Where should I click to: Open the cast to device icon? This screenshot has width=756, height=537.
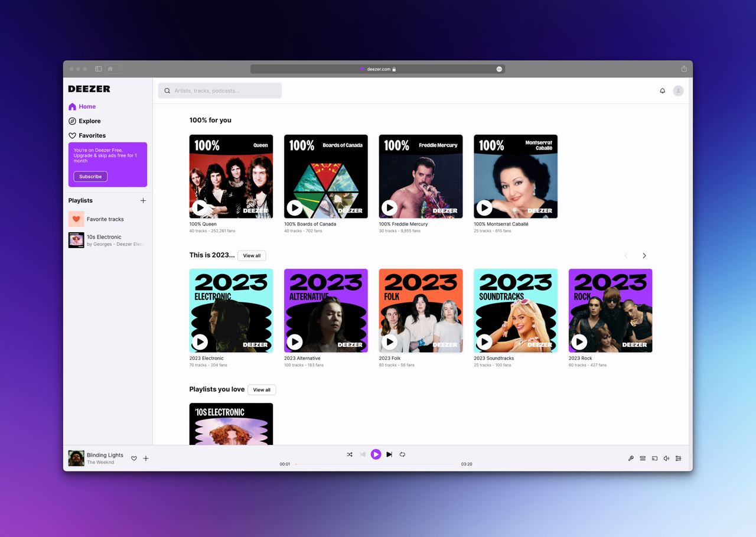654,458
